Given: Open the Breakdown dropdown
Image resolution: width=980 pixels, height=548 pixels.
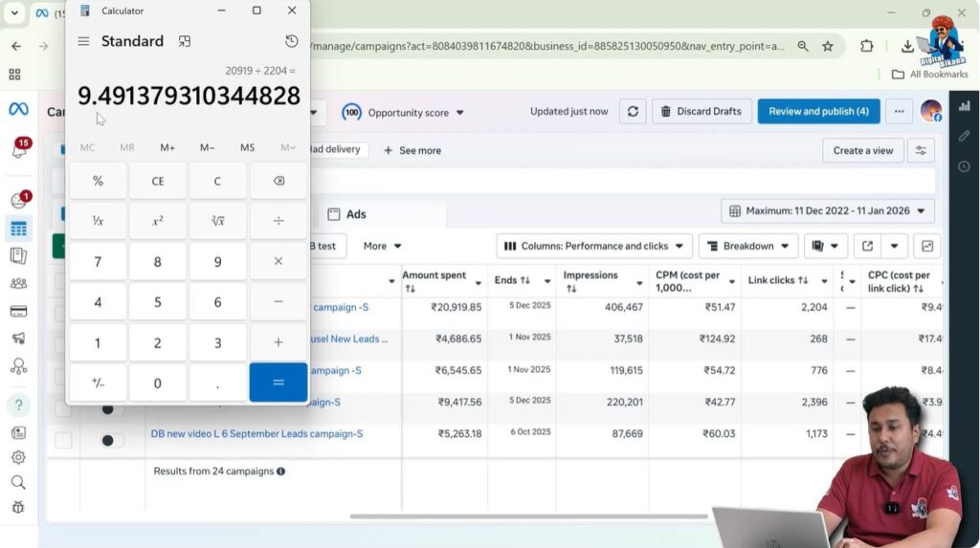Looking at the screenshot, I should 748,246.
